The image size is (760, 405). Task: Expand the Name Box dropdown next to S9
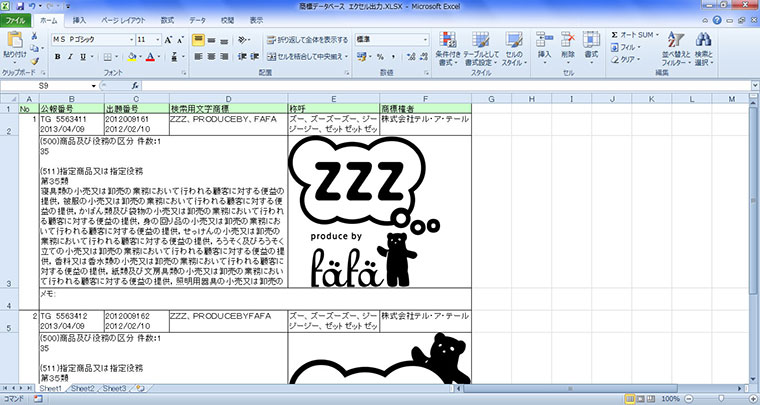click(x=94, y=86)
